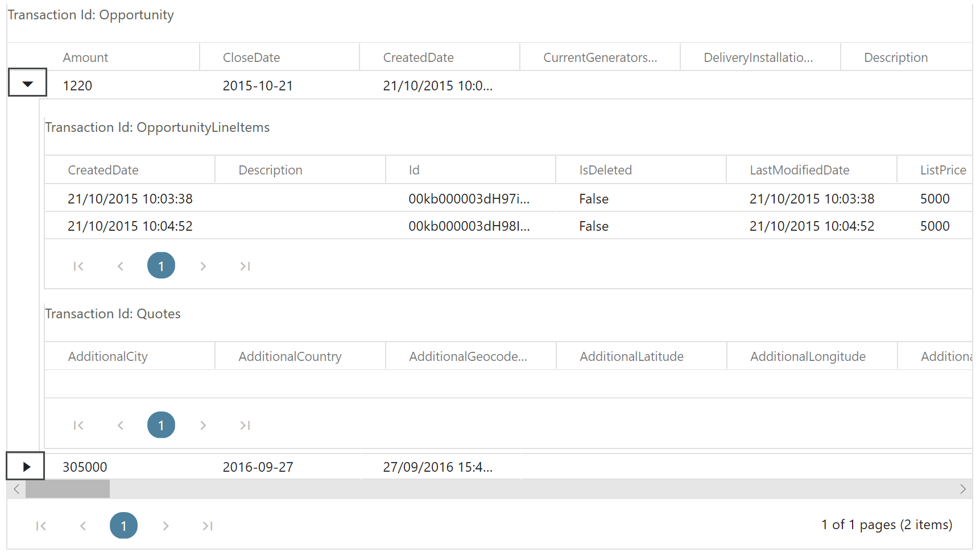Image resolution: width=980 pixels, height=553 pixels.
Task: Jump to last page in Quotes pager
Action: 245,425
